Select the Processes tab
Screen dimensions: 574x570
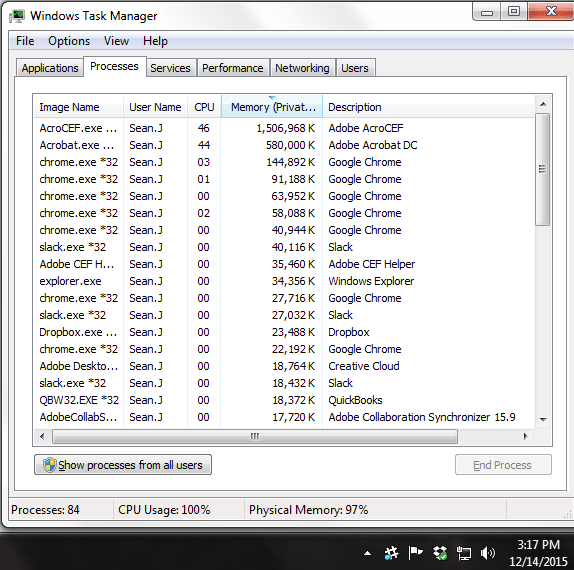point(115,66)
